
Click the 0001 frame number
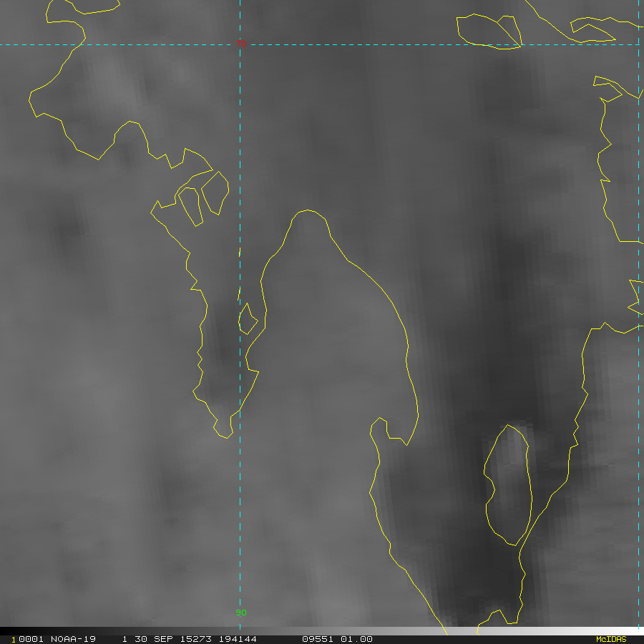click(x=27, y=639)
